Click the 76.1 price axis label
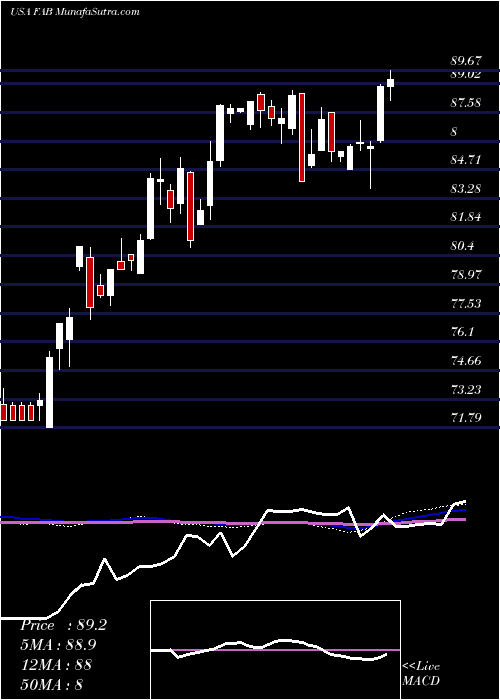The width and height of the screenshot is (500, 700). coord(462,332)
